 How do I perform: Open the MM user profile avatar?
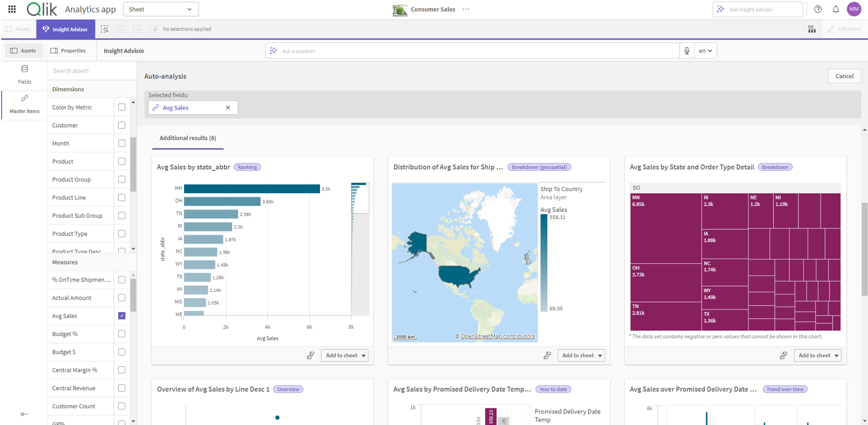coord(854,9)
